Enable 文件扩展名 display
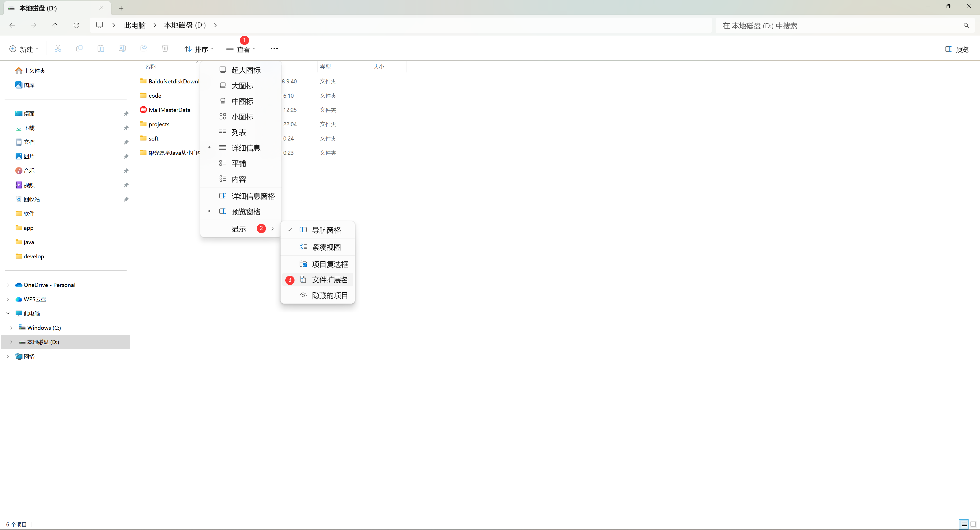Screen dimensions: 980x530 click(318, 280)
